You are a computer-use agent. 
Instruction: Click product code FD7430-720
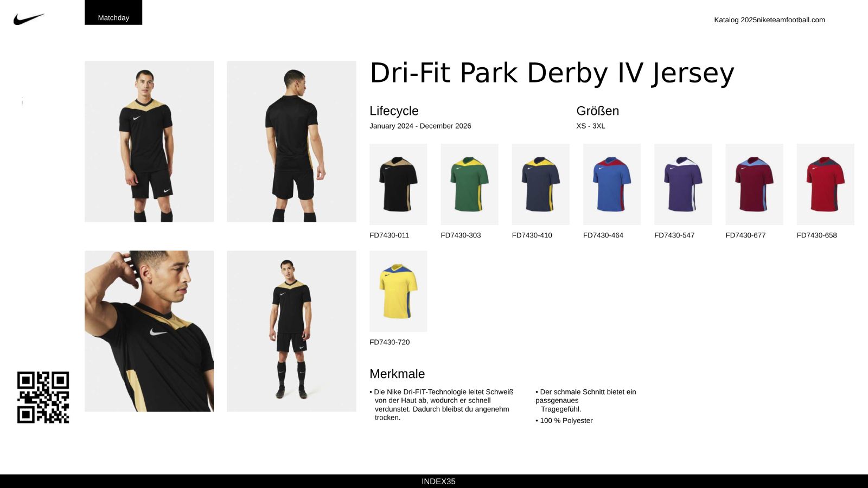[x=390, y=342]
